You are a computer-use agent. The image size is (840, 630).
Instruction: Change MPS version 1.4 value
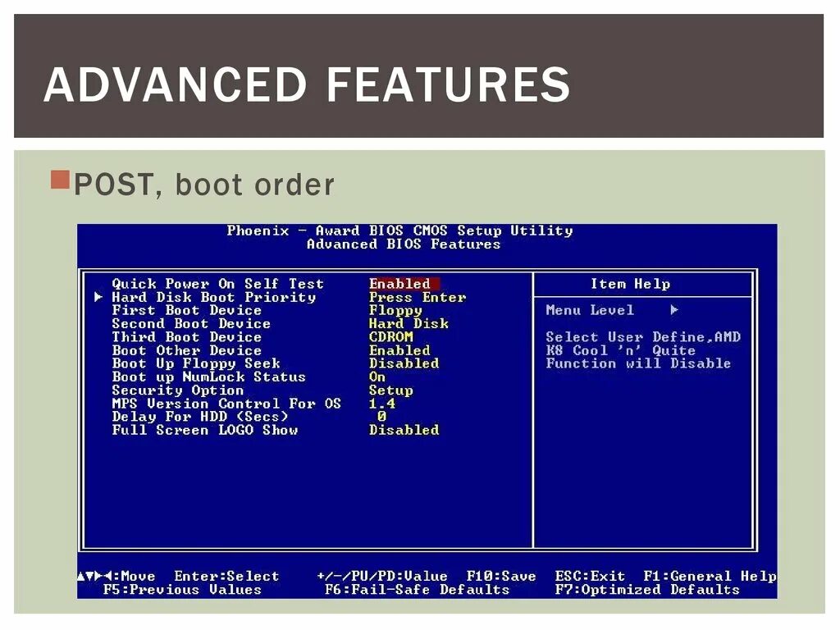pyautogui.click(x=382, y=404)
